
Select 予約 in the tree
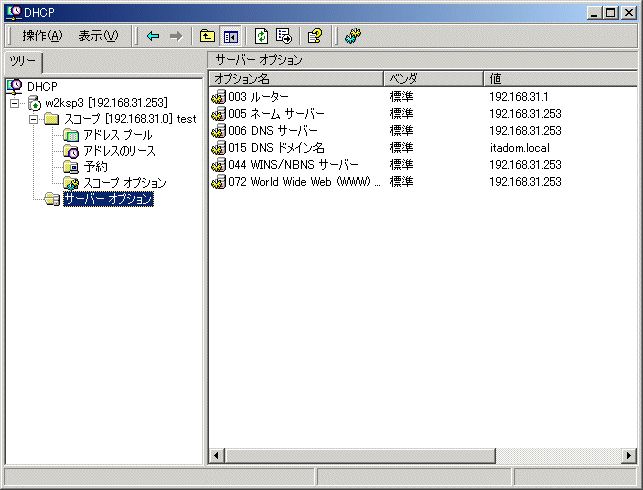coord(96,167)
